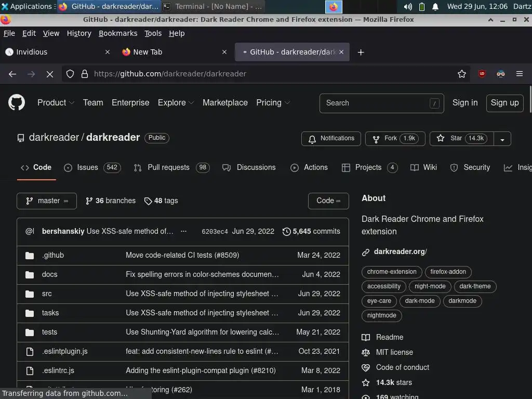Click the repository icon beside darkreader owner
532x399 pixels.
[21, 138]
